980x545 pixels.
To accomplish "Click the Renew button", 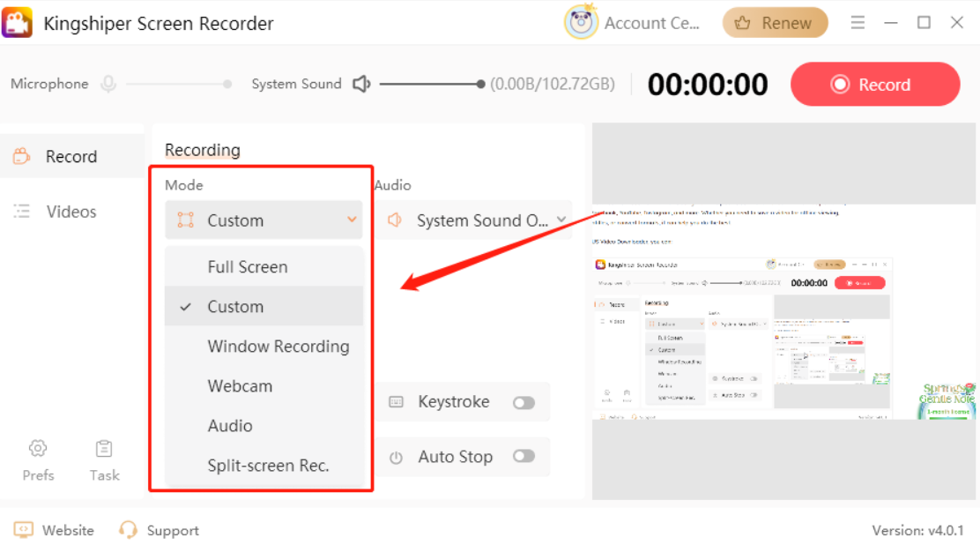I will (775, 23).
